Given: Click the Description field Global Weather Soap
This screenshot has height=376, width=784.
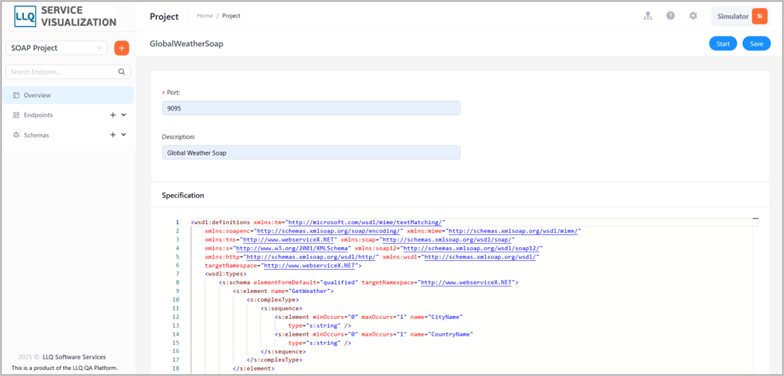Looking at the screenshot, I should (x=311, y=152).
